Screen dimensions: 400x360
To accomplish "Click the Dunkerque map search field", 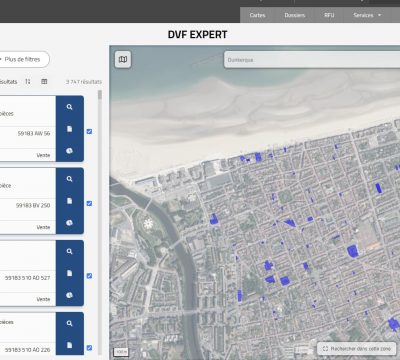I will tap(312, 60).
